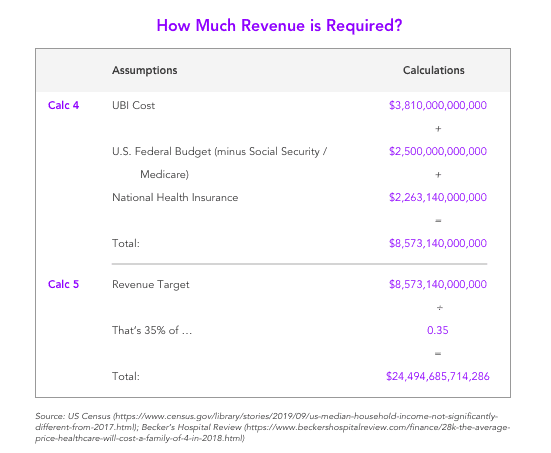Click the 'Revenue Target' label
This screenshot has width=551, height=453.
pos(151,285)
